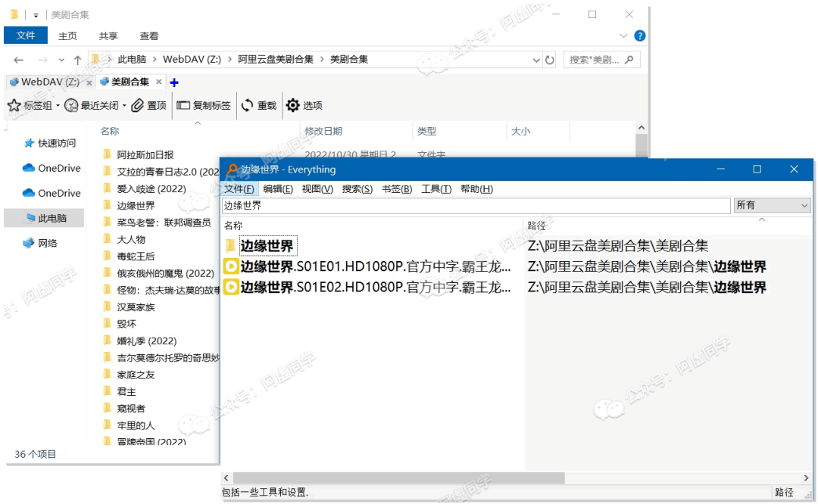This screenshot has width=818, height=504.
Task: Open Everything 书签(B) menu
Action: 396,188
